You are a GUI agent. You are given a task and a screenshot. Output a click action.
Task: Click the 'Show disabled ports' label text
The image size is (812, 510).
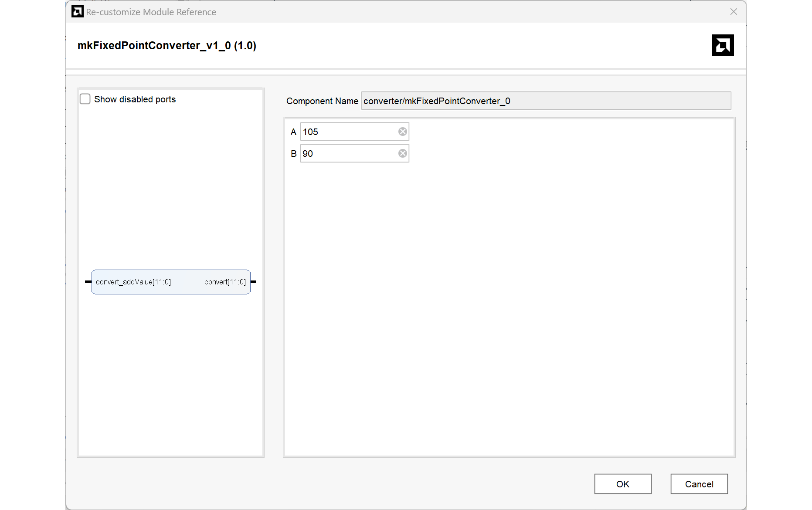pyautogui.click(x=135, y=99)
